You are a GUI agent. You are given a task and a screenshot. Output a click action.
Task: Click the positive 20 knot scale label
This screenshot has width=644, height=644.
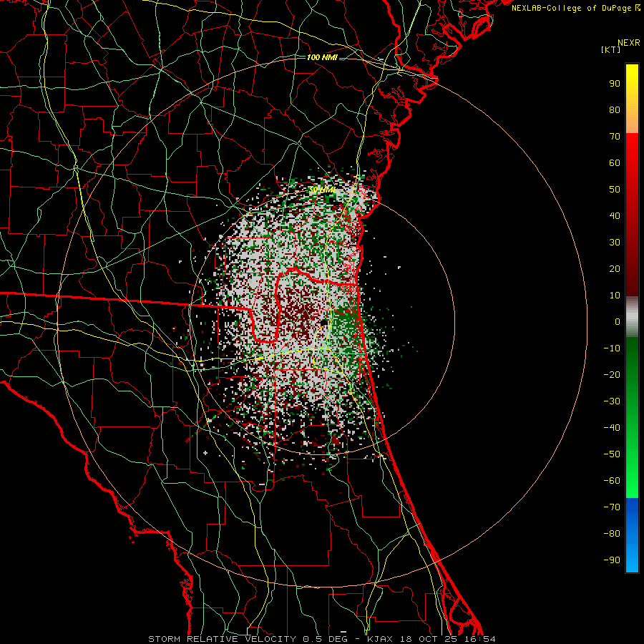coord(615,269)
